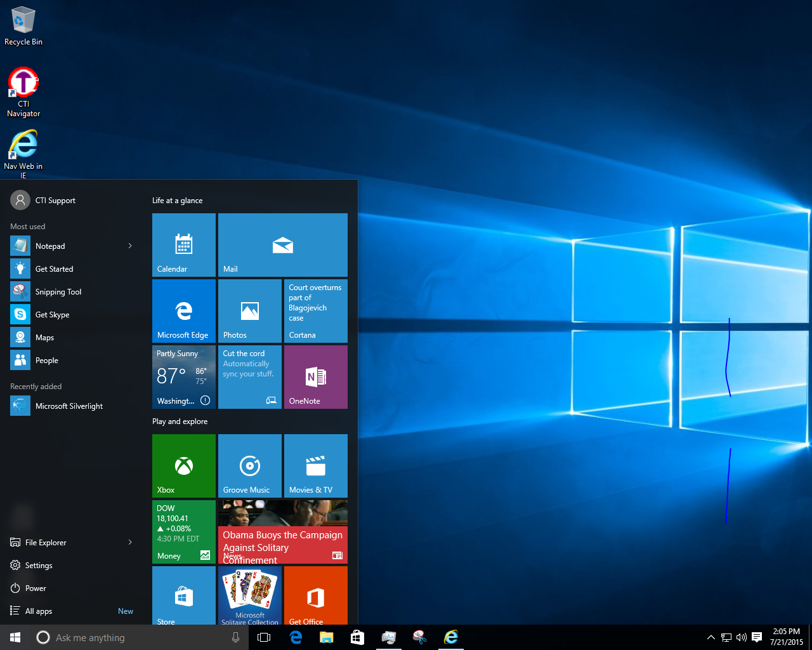Click the Windows Start button
Screen dimensions: 812x650
click(15, 637)
